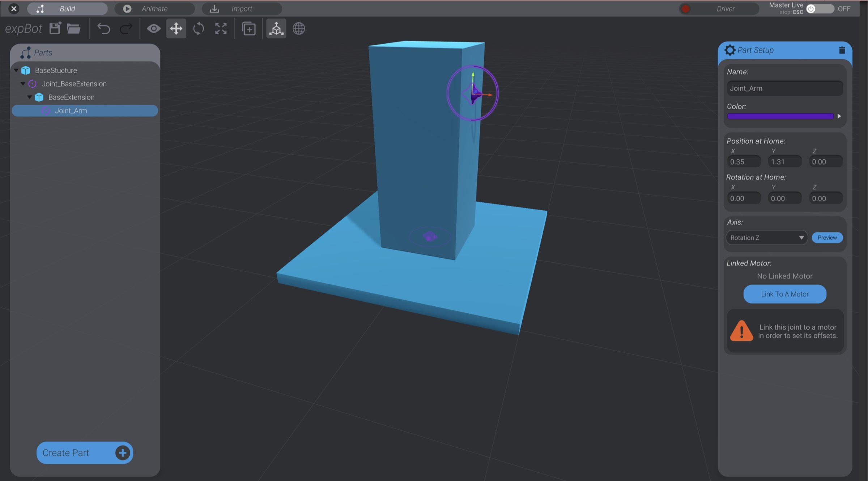Select the Rotate tool
868x481 pixels.
point(198,29)
